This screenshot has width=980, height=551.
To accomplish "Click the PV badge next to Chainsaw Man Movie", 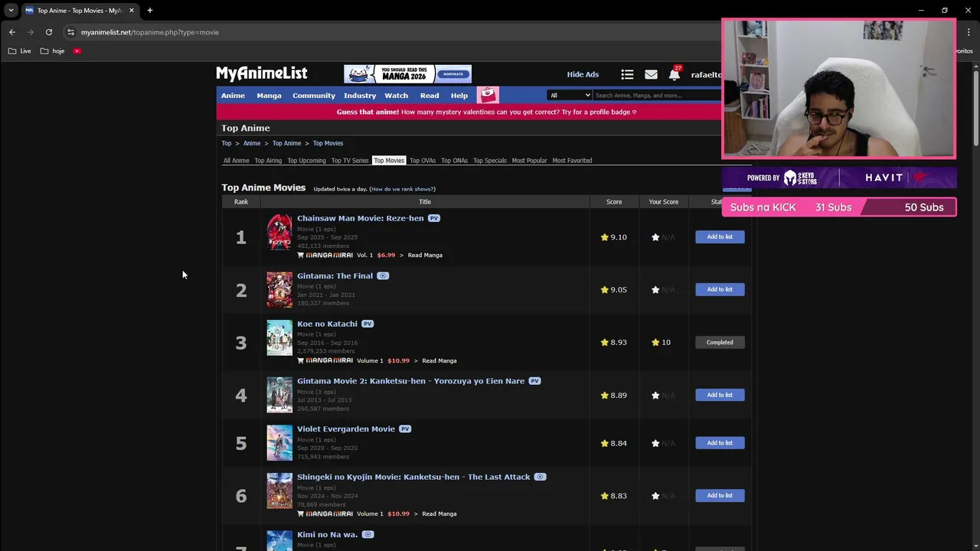I will click(x=434, y=218).
